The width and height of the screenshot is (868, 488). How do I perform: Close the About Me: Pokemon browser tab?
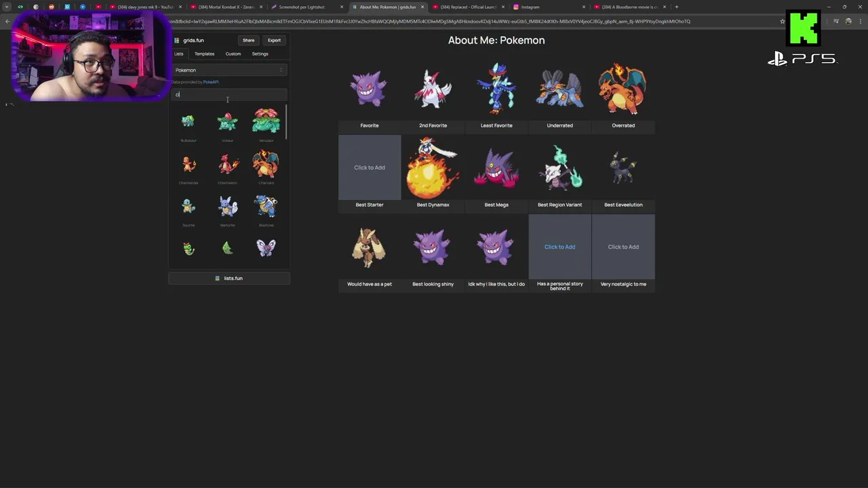(x=423, y=7)
